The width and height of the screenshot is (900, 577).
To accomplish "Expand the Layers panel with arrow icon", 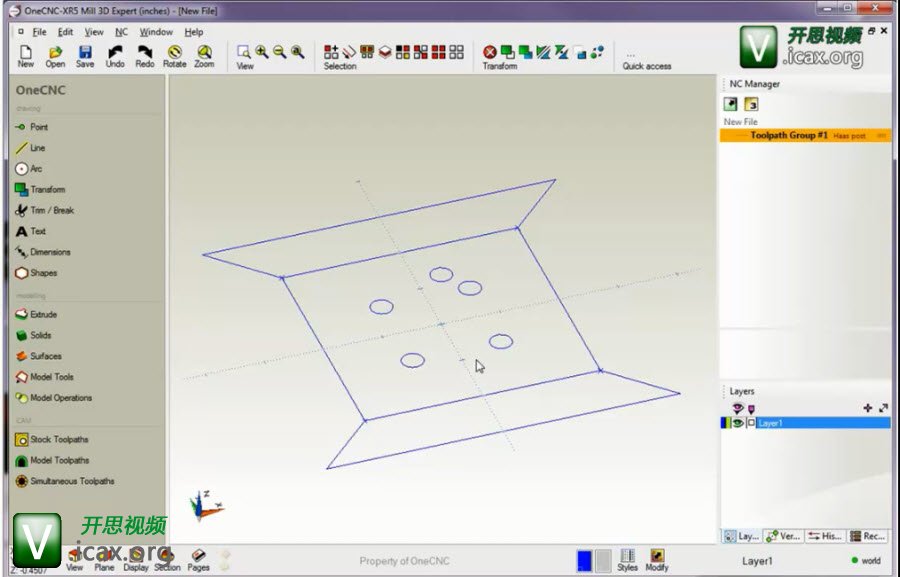I will click(x=883, y=408).
